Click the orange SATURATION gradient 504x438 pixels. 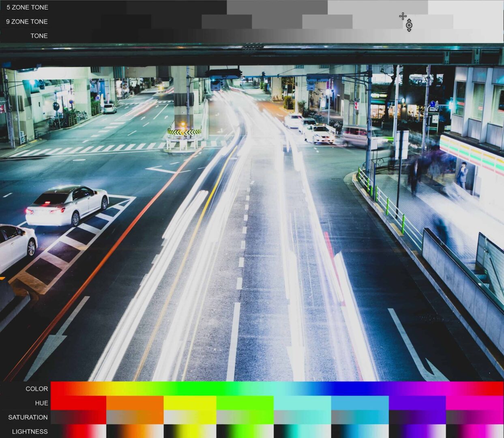coord(135,417)
